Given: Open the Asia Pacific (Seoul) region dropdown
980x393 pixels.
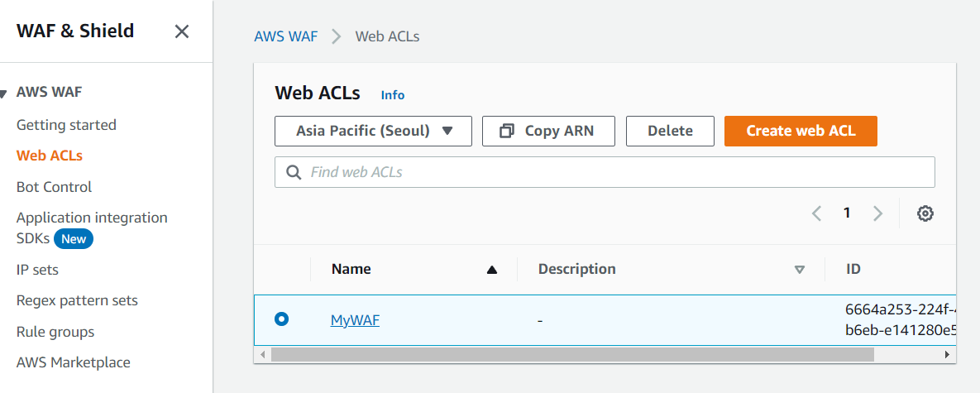Looking at the screenshot, I should coord(373,132).
